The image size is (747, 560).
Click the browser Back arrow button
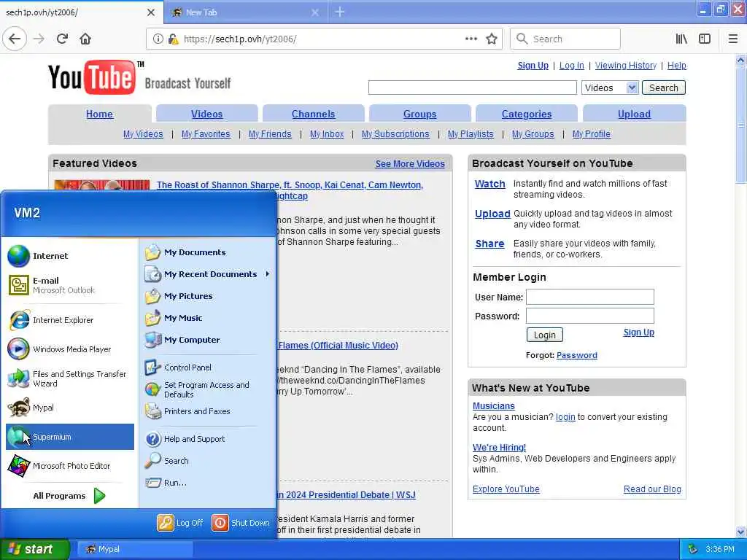[15, 39]
